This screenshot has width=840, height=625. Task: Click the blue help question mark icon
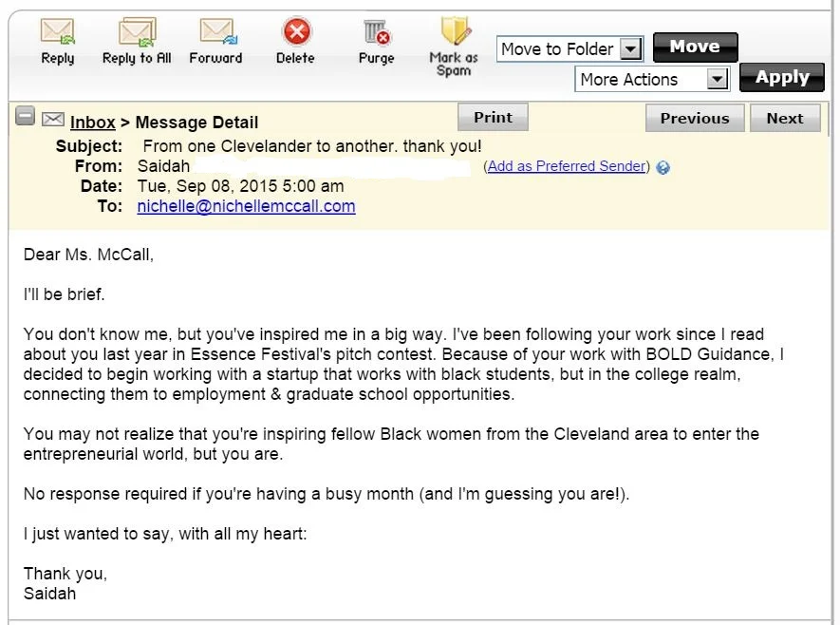[x=663, y=168]
